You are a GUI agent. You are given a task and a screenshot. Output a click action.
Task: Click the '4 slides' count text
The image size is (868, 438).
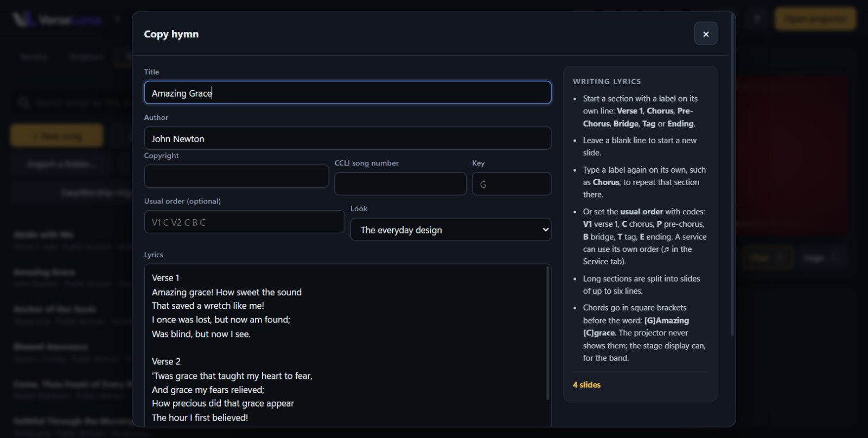click(x=587, y=385)
